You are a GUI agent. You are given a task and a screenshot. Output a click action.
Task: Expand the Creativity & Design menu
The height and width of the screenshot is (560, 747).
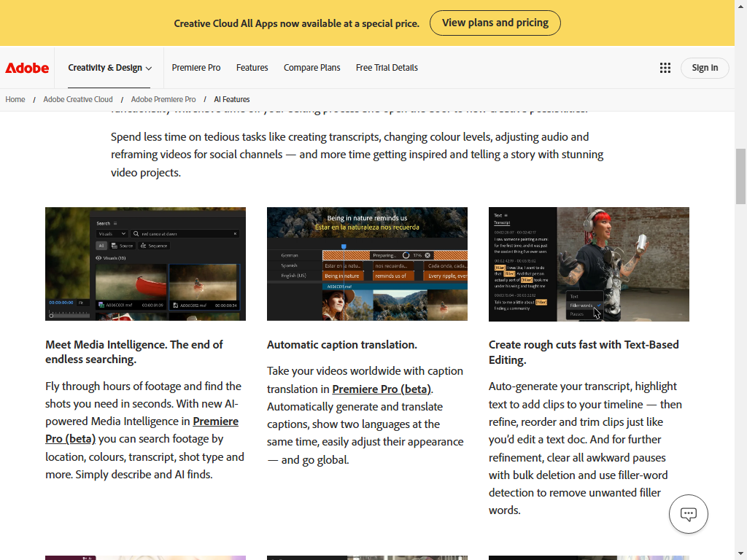click(109, 68)
